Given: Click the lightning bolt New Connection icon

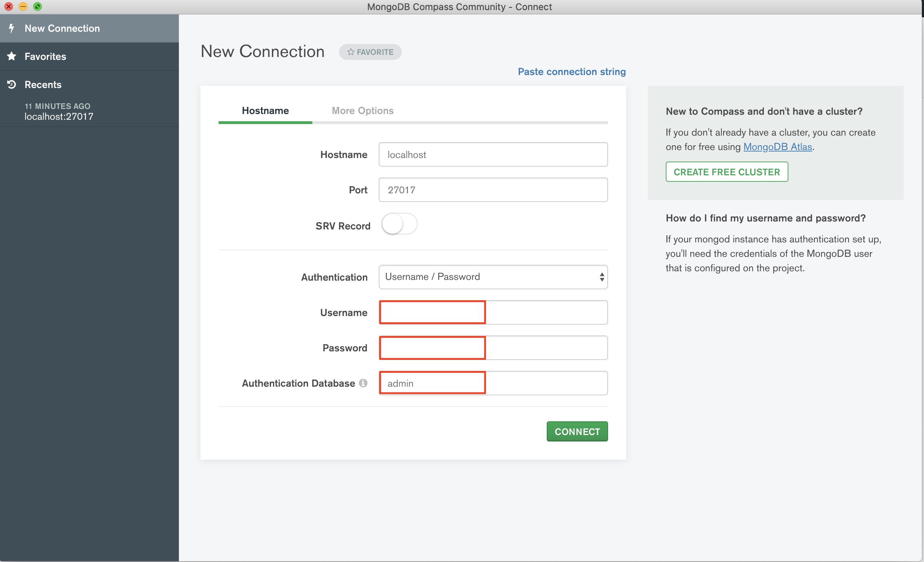Looking at the screenshot, I should click(12, 28).
